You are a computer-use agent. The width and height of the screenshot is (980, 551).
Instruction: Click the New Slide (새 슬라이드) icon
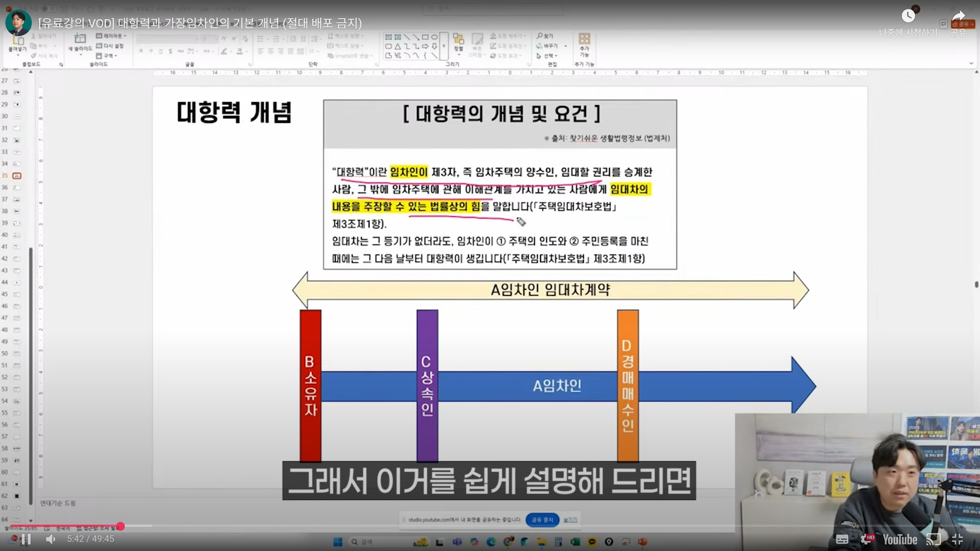pyautogui.click(x=80, y=39)
